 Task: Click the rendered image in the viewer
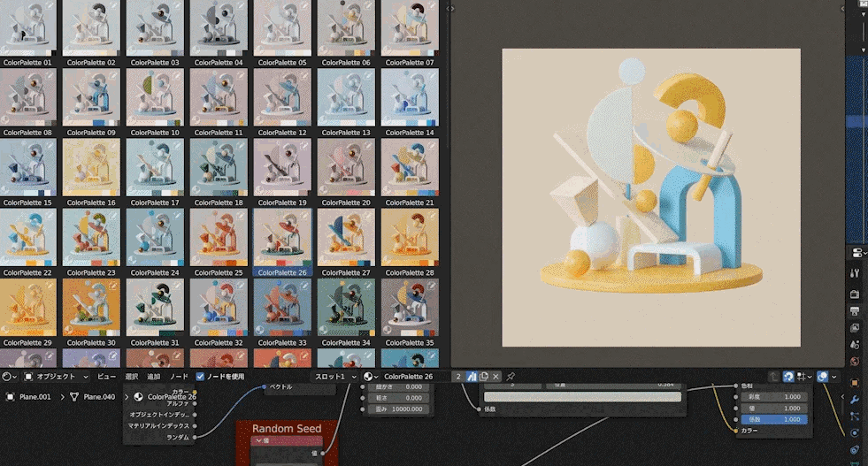(x=651, y=197)
